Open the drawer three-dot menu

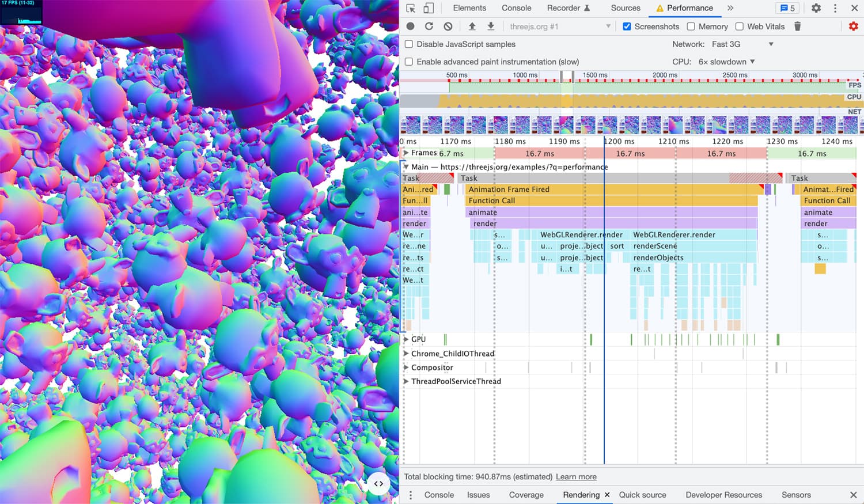(411, 495)
